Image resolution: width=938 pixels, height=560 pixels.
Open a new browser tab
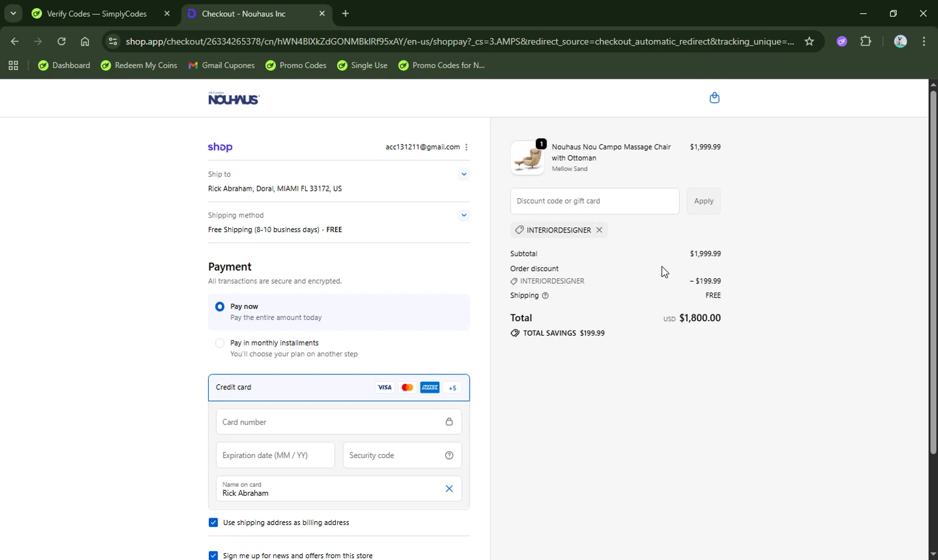coord(346,13)
